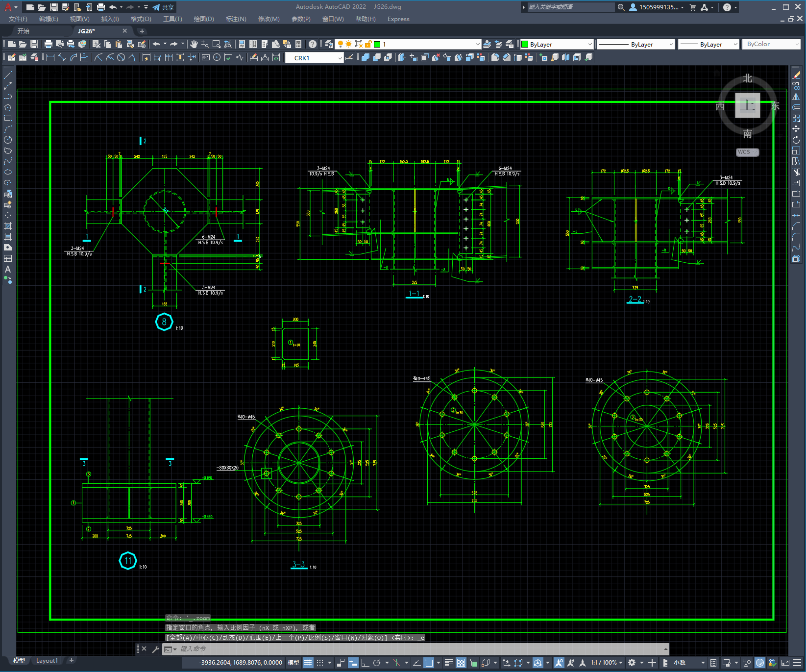Click the 共享 share button
Viewport: 806px width, 672px height.
coord(164,7)
